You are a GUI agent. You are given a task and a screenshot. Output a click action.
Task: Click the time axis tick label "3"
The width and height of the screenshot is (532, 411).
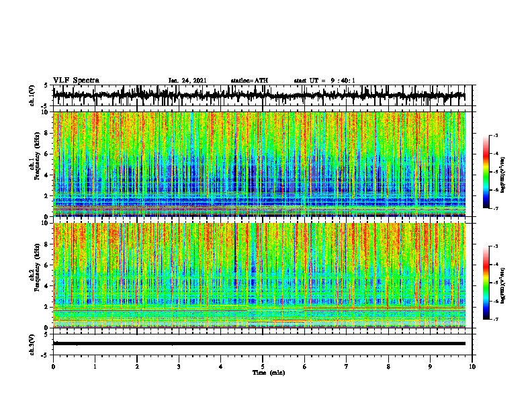tap(179, 367)
